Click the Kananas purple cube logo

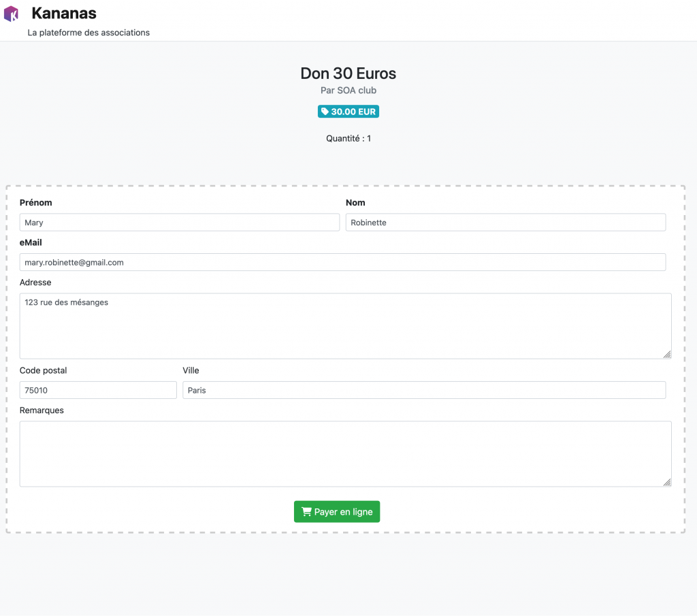point(11,13)
